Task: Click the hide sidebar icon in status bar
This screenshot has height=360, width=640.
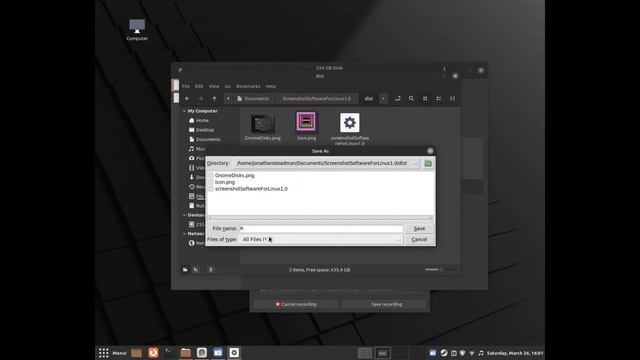Action: (x=211, y=270)
